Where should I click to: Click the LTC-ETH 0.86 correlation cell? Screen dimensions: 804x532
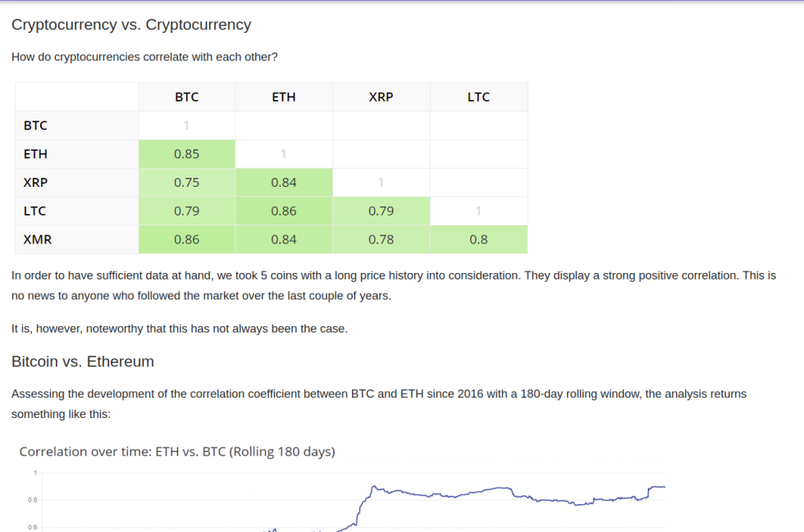(x=284, y=211)
